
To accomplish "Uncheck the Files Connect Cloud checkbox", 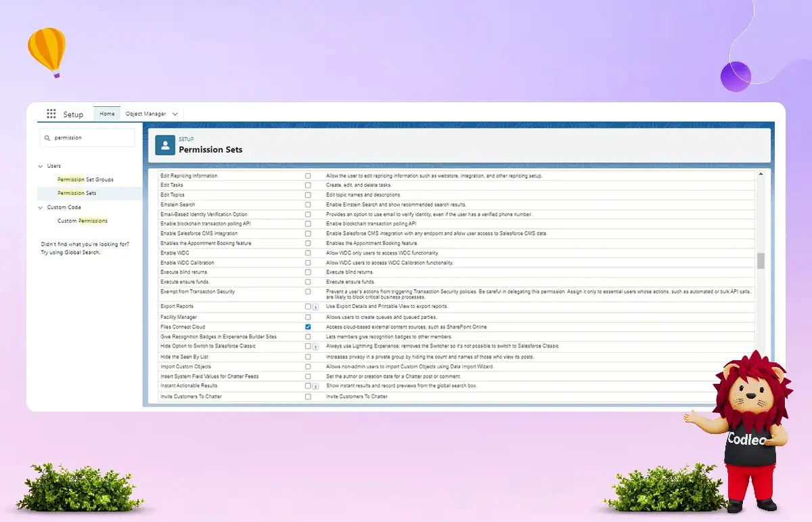I will pos(308,326).
